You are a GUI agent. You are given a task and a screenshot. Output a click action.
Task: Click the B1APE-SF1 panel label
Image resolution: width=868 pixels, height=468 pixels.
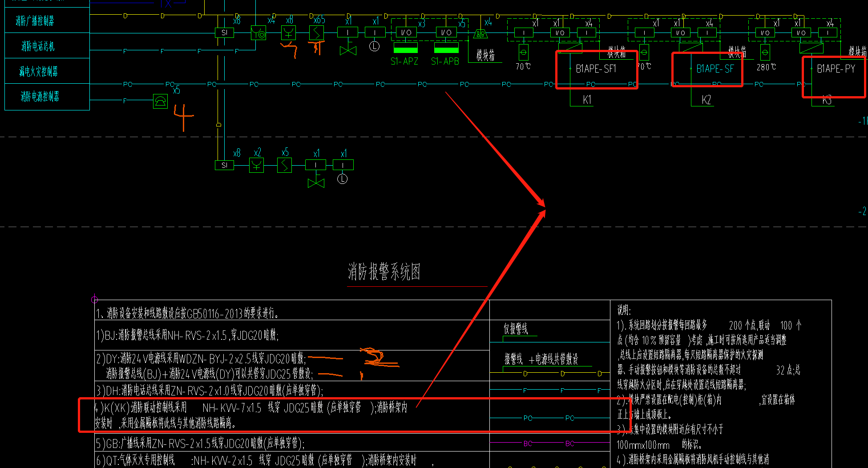coord(596,69)
